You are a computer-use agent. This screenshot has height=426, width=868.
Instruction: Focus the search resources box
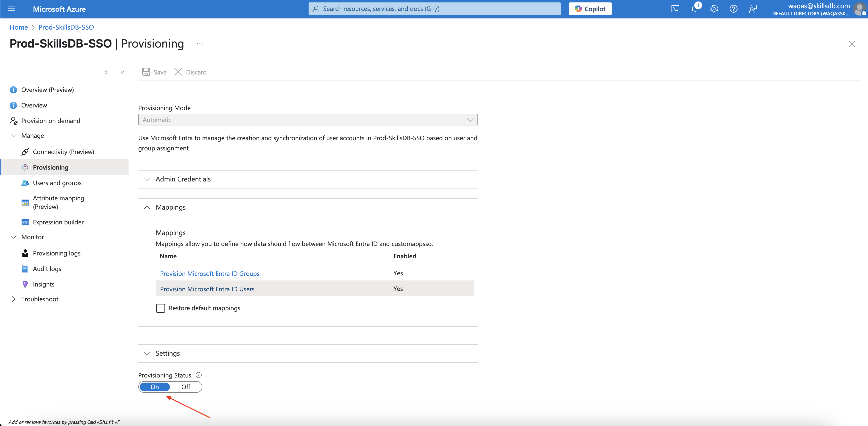(435, 9)
